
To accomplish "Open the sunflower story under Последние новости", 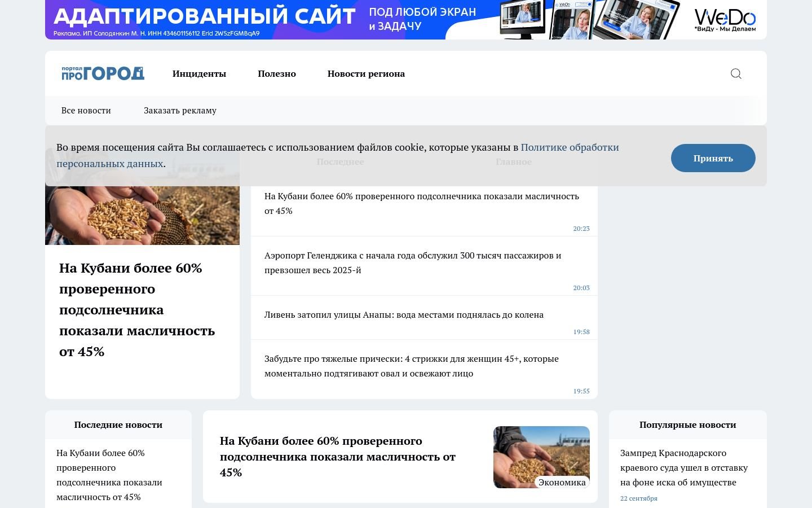I will [109, 475].
